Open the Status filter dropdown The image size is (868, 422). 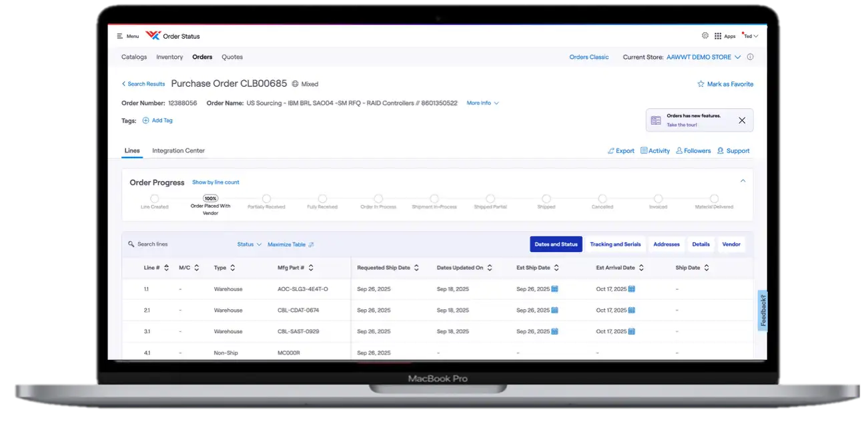[x=249, y=244]
